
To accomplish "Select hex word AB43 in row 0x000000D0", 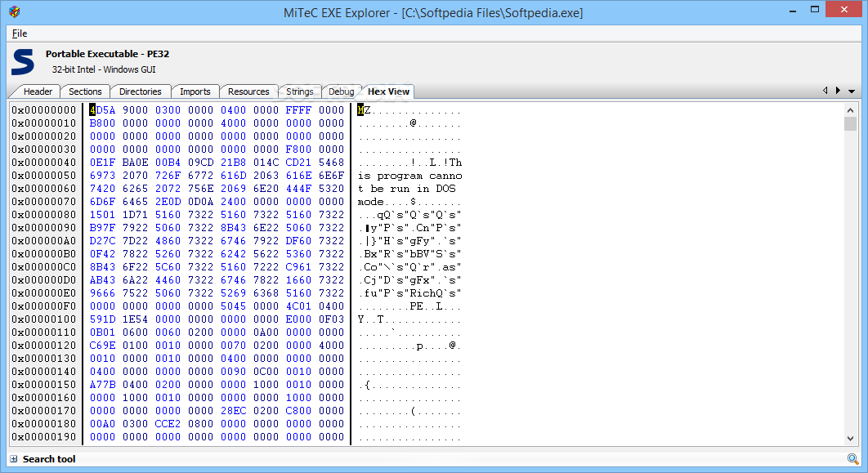I will tap(102, 280).
